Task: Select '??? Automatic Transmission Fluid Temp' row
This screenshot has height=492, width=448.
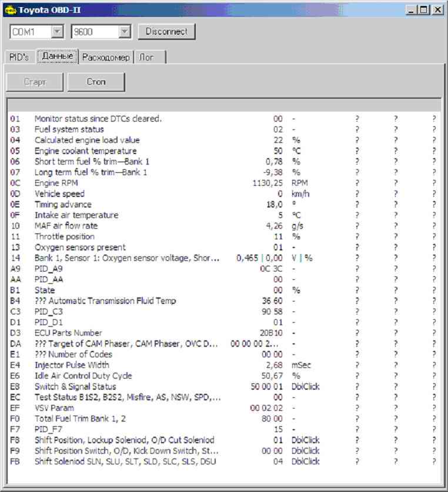Action: 224,300
